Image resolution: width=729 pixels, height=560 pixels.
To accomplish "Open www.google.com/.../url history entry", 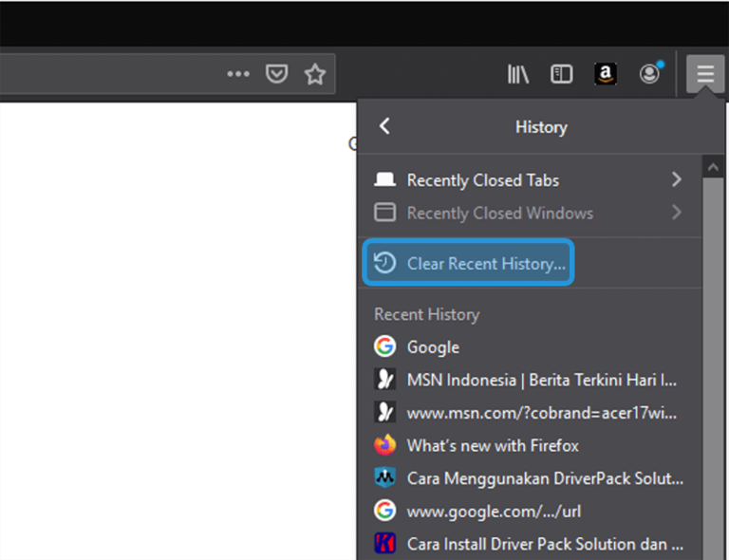I will 530,512.
